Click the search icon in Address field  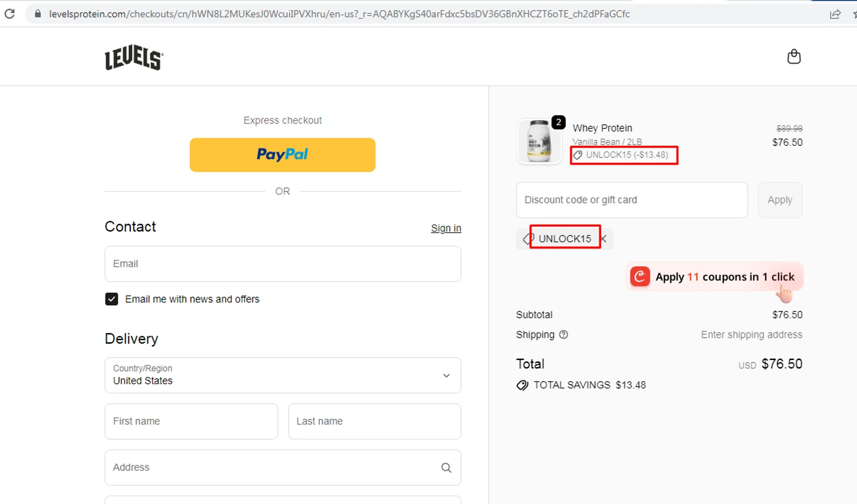tap(446, 468)
